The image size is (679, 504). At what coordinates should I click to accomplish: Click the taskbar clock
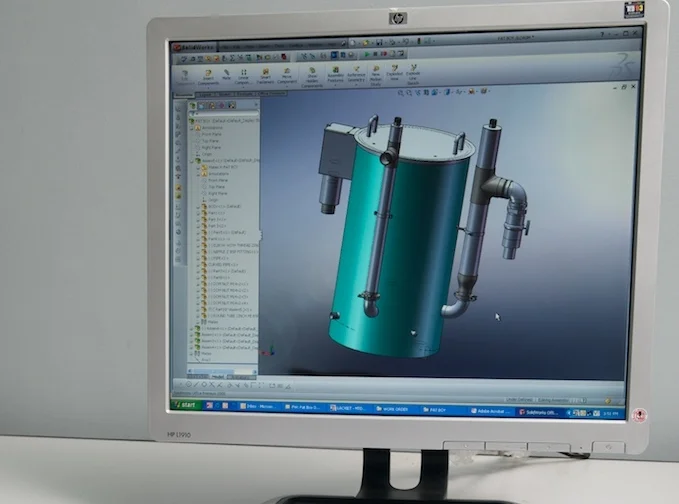pos(610,414)
